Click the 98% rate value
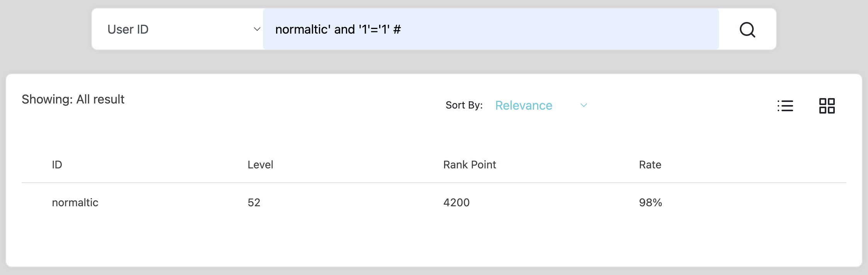Viewport: 868px width, 275px height. click(x=650, y=202)
